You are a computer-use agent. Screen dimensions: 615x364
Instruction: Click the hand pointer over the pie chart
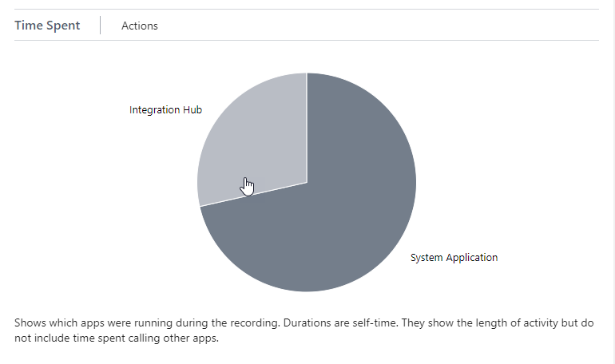247,186
